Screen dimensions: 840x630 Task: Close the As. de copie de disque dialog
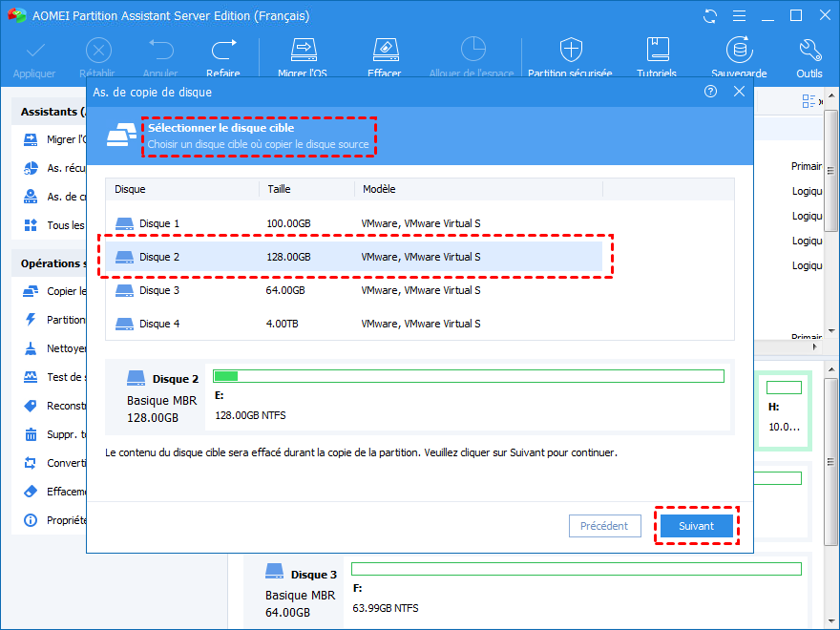739,92
